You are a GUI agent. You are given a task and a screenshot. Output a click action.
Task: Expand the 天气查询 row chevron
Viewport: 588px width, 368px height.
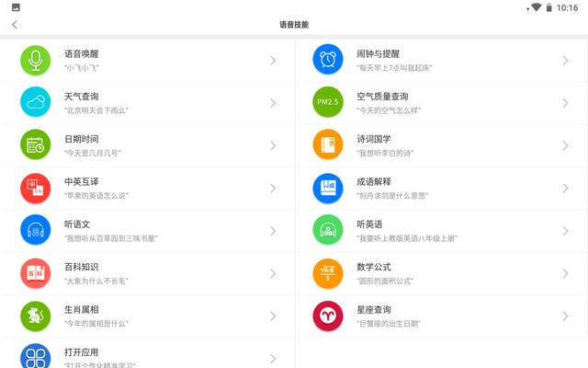273,103
